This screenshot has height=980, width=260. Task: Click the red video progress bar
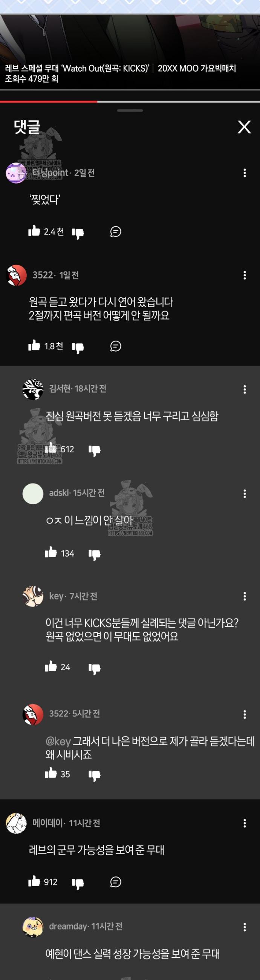point(49,101)
